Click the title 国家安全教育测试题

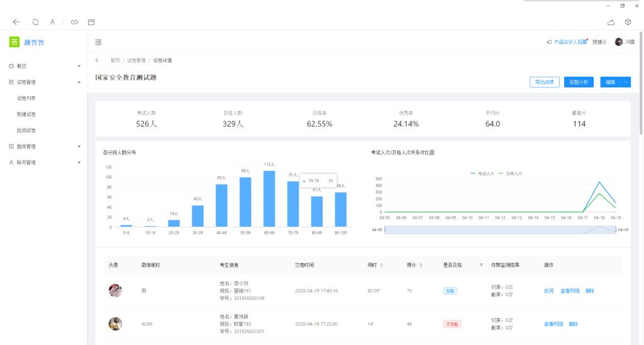[126, 77]
